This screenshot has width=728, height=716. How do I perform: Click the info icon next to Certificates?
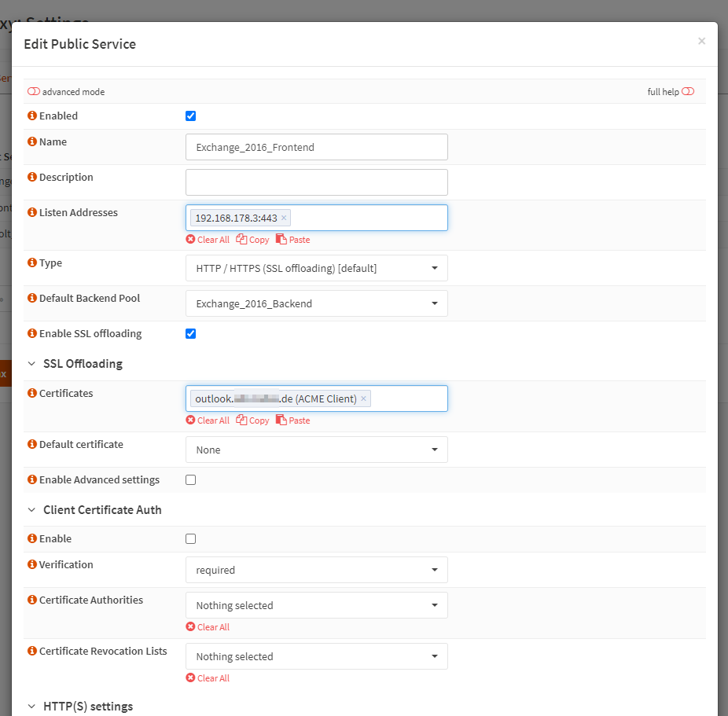[32, 392]
